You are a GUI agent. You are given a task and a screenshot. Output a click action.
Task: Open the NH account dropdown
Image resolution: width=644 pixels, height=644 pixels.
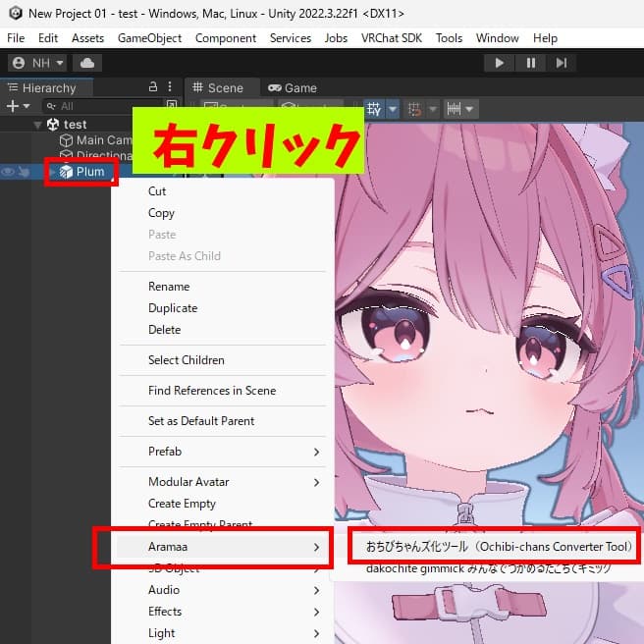click(x=37, y=63)
